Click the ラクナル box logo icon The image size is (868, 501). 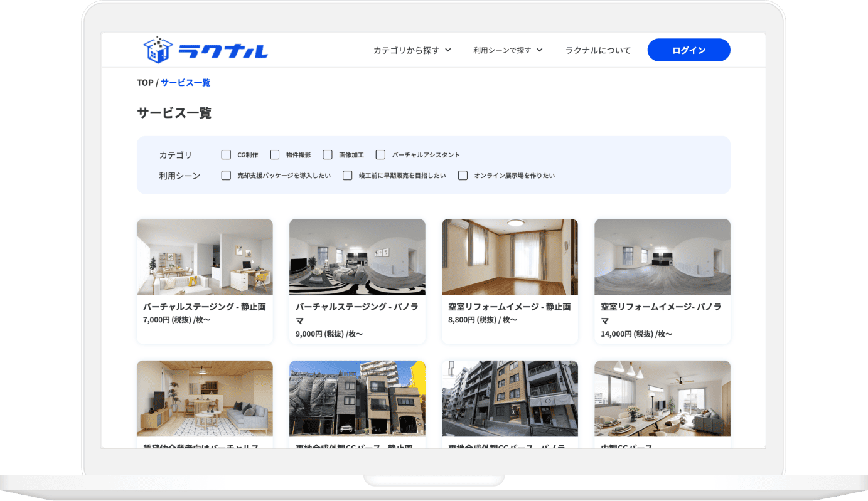[158, 50]
